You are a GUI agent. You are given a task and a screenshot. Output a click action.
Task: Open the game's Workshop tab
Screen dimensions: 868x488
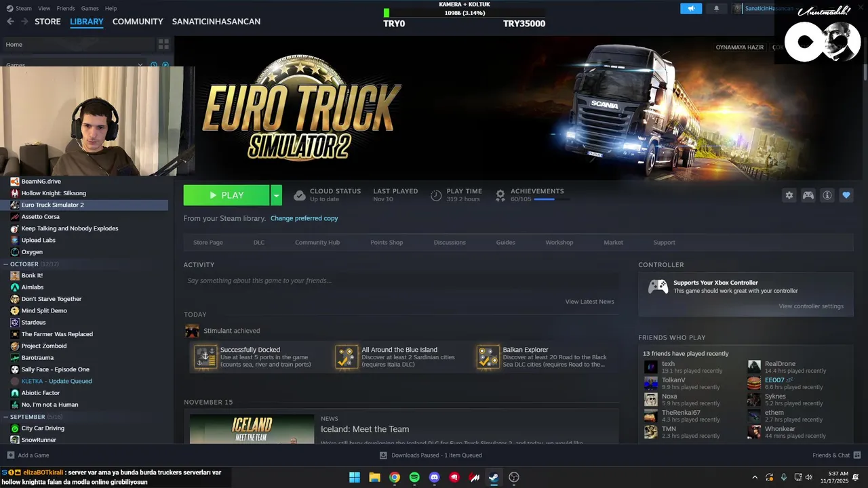(x=559, y=243)
